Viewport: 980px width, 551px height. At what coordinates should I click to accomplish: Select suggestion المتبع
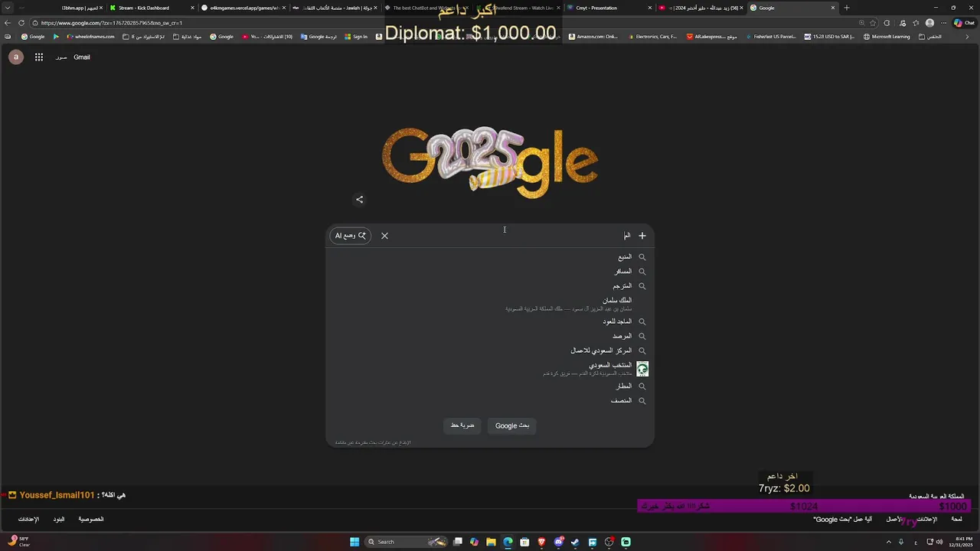[x=490, y=257]
